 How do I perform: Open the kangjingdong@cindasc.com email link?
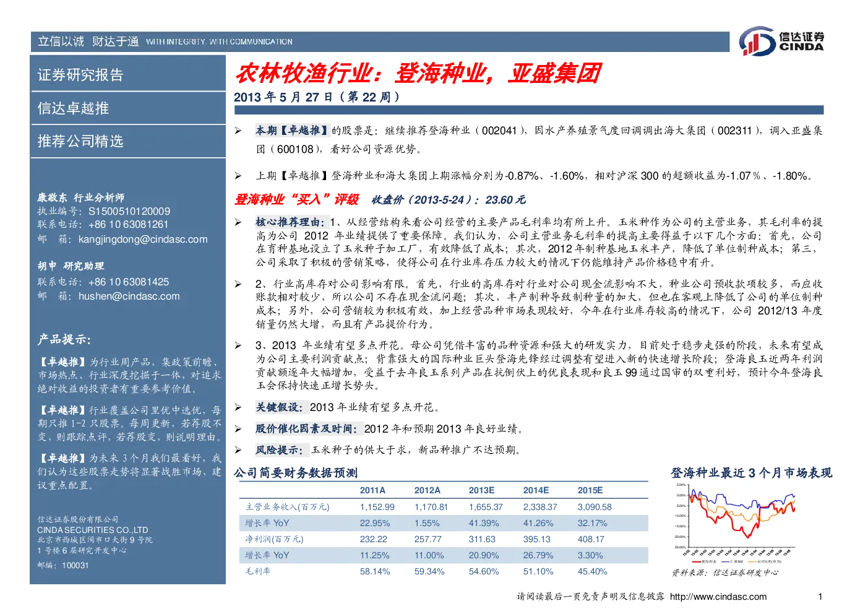tap(143, 239)
